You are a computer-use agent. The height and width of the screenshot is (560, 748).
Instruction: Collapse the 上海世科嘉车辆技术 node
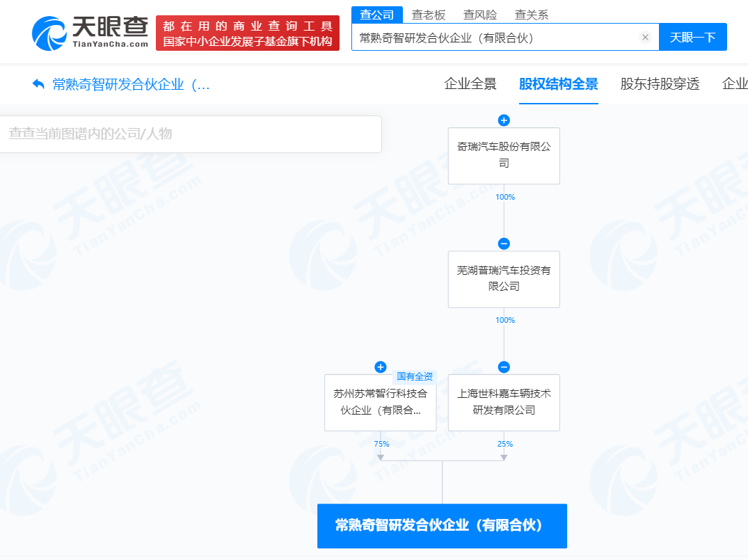point(504,367)
